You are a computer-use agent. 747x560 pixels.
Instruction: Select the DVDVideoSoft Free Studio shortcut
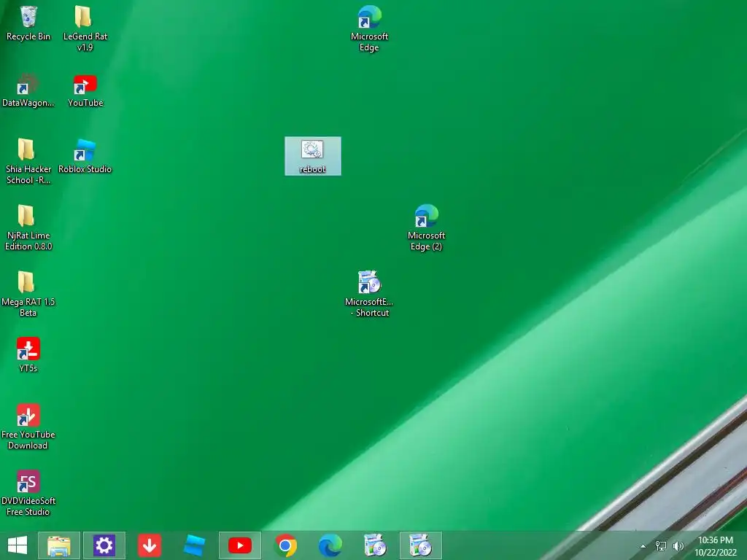point(28,492)
